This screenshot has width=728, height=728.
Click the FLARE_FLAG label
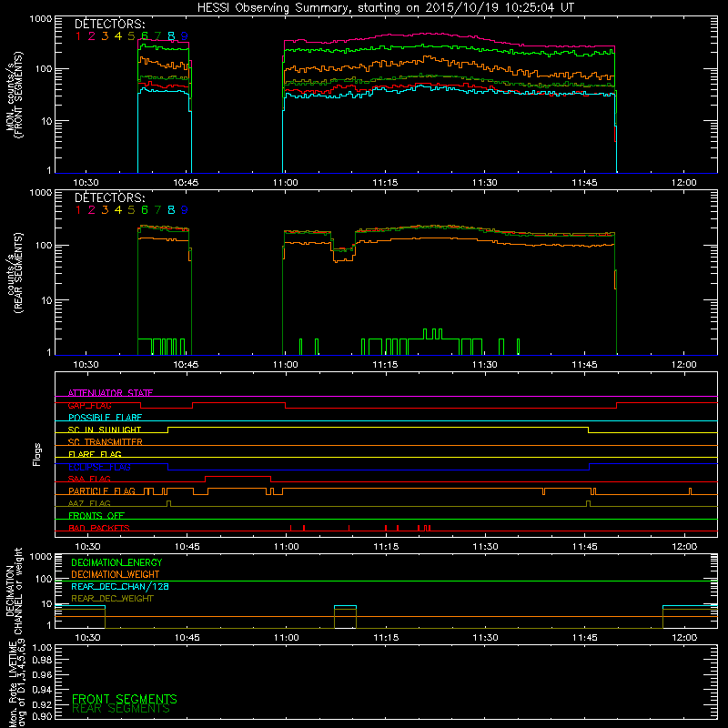pyautogui.click(x=95, y=454)
